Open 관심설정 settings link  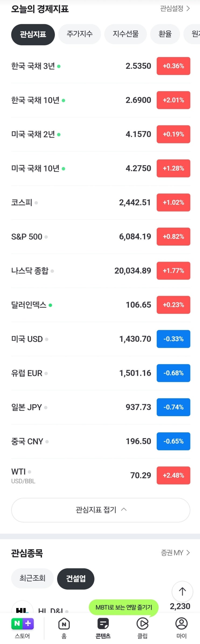tap(175, 9)
